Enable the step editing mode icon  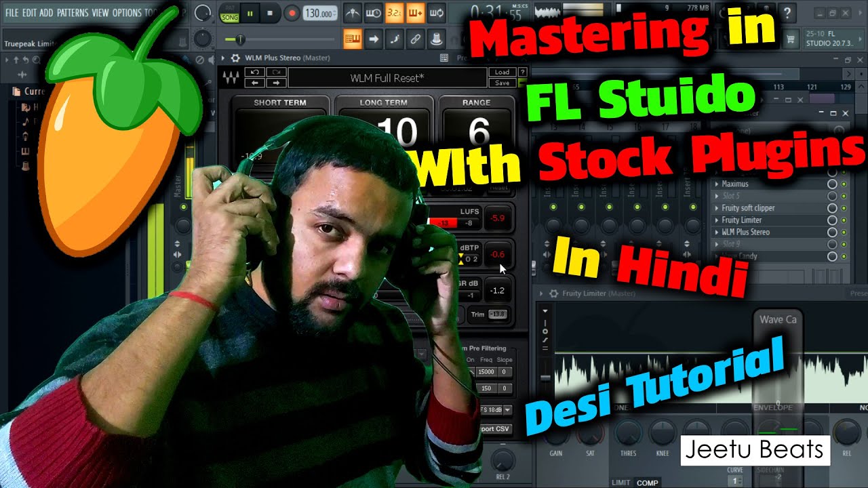(x=394, y=39)
